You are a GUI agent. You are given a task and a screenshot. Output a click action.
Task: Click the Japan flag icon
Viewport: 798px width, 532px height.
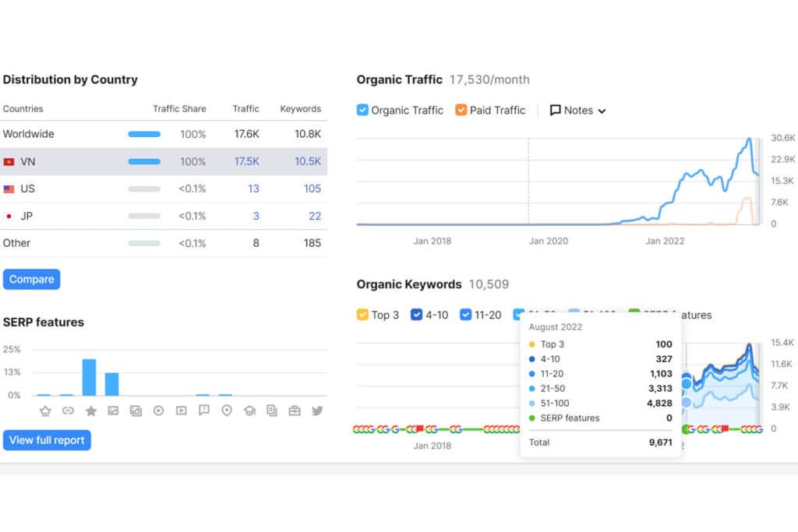(x=9, y=217)
